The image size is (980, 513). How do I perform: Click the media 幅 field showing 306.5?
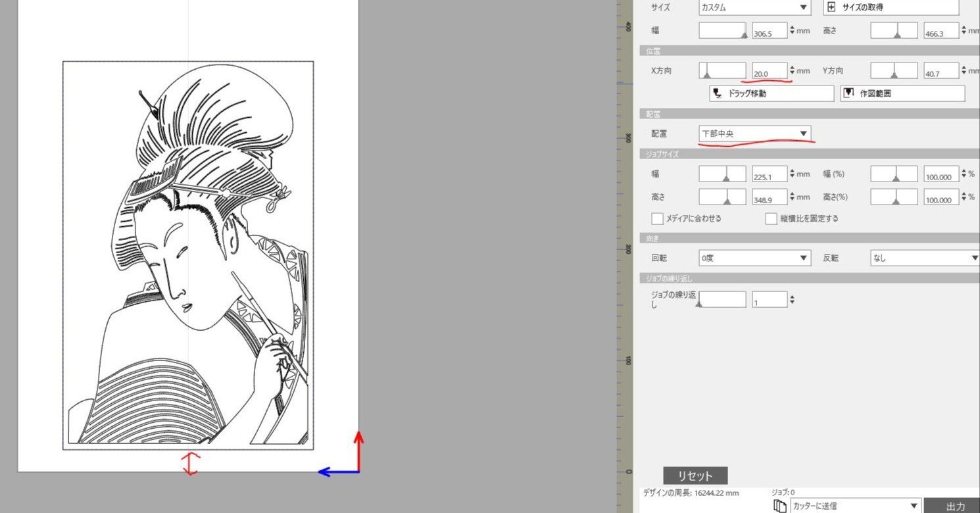pos(770,30)
